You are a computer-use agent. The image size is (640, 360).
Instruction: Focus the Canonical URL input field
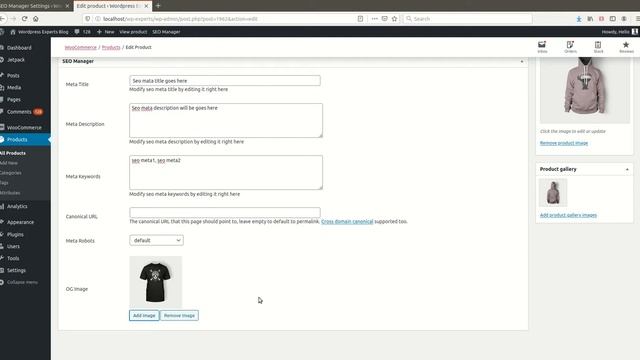225,212
